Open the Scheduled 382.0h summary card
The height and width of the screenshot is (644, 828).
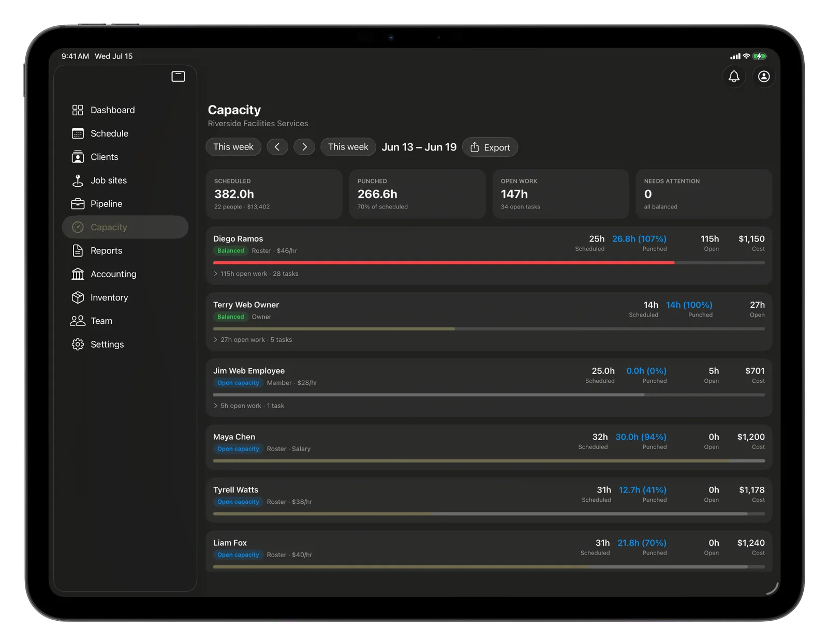[274, 194]
